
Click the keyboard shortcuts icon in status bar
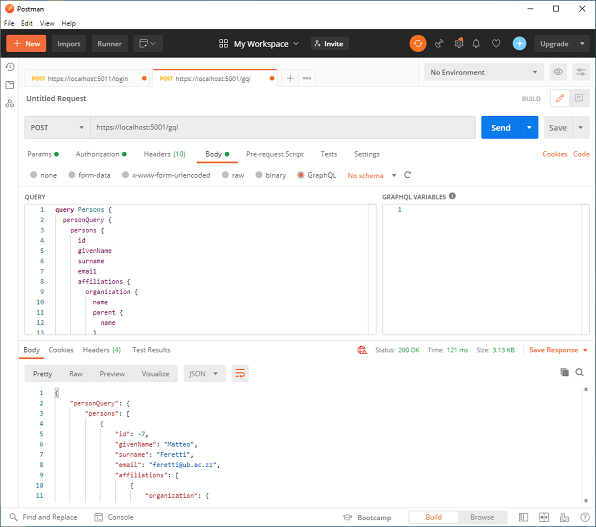coord(564,517)
